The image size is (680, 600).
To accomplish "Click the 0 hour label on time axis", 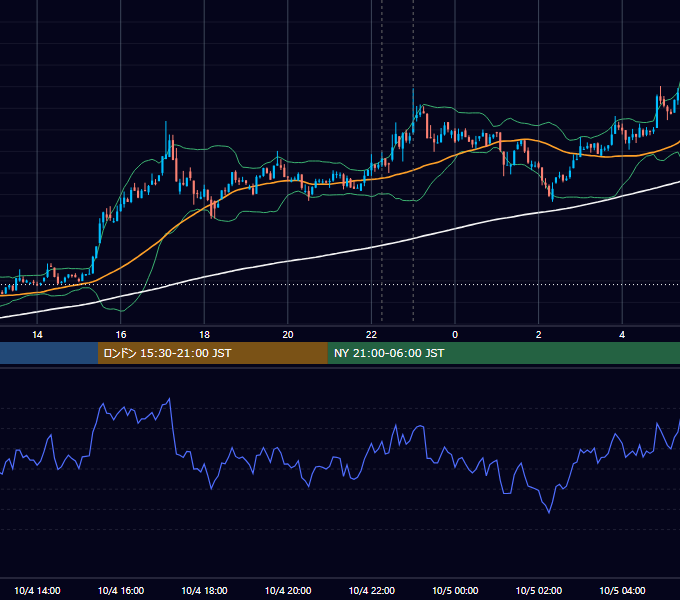I will (455, 335).
